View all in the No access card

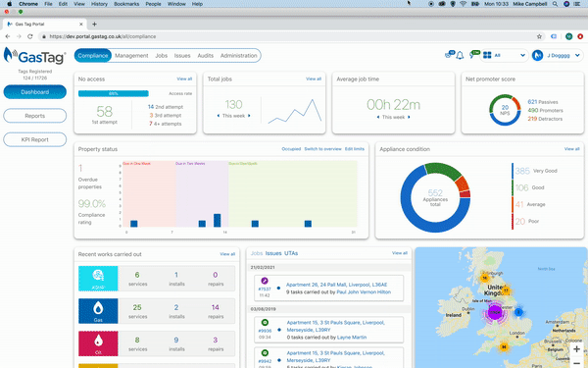point(184,79)
